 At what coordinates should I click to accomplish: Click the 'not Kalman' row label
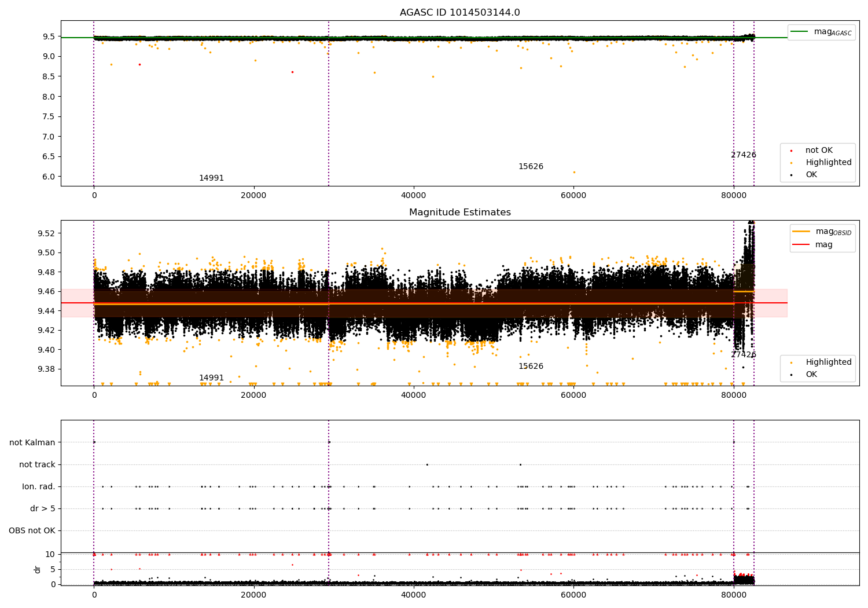32,443
